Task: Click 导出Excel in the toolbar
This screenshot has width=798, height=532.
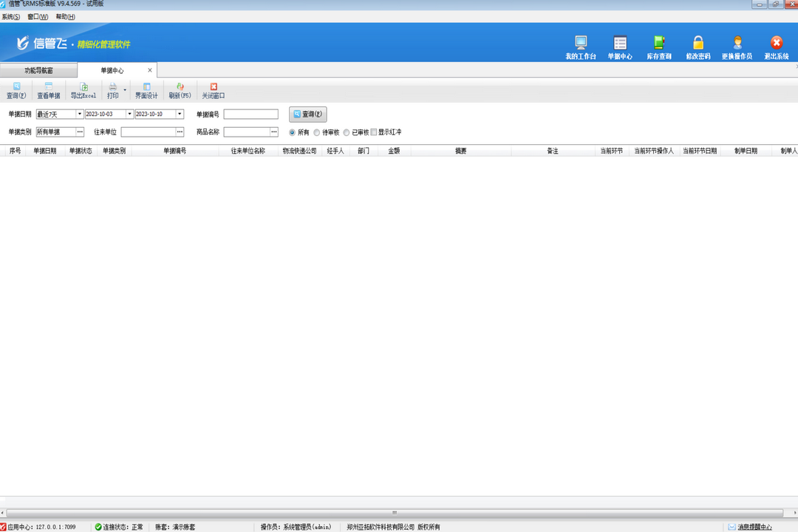Action: tap(83, 91)
